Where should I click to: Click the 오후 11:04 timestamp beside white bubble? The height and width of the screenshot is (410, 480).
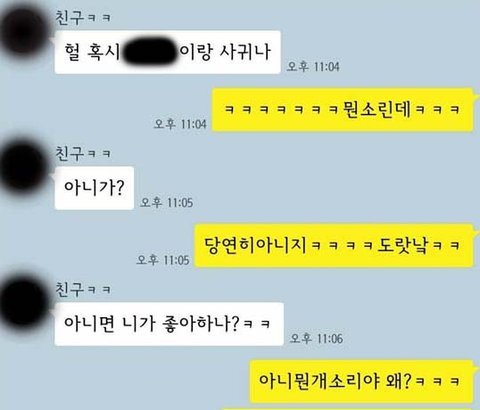(x=313, y=67)
